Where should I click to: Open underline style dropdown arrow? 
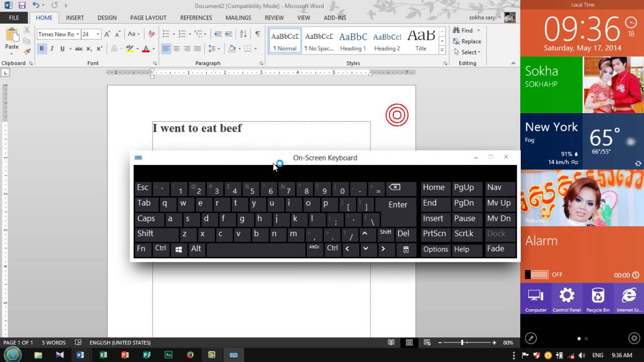point(69,49)
